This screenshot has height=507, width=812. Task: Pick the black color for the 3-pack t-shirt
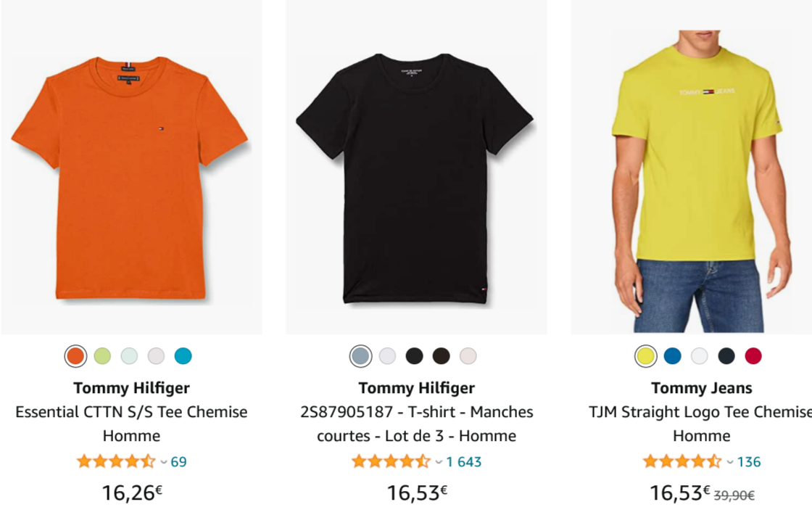(414, 355)
